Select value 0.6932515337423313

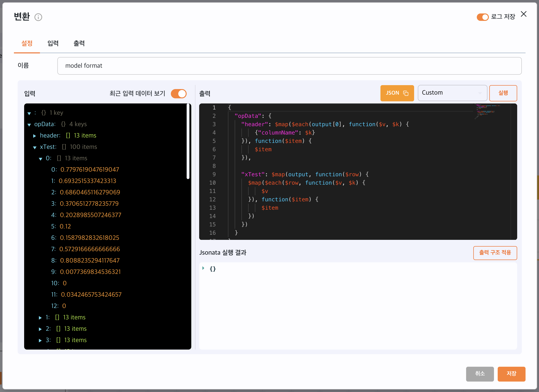pyautogui.click(x=88, y=181)
